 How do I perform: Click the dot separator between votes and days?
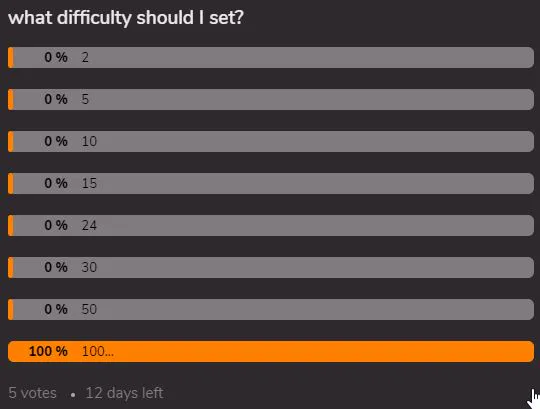pyautogui.click(x=73, y=395)
